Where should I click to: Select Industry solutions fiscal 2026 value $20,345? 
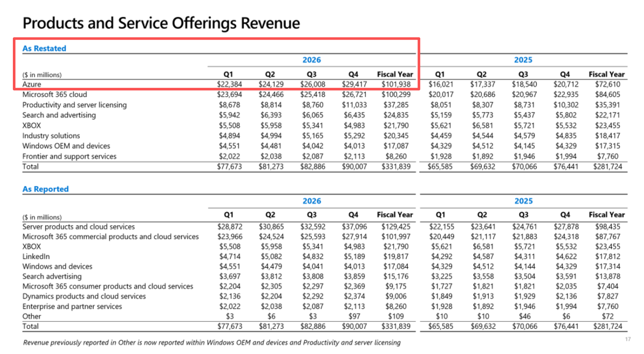click(396, 136)
